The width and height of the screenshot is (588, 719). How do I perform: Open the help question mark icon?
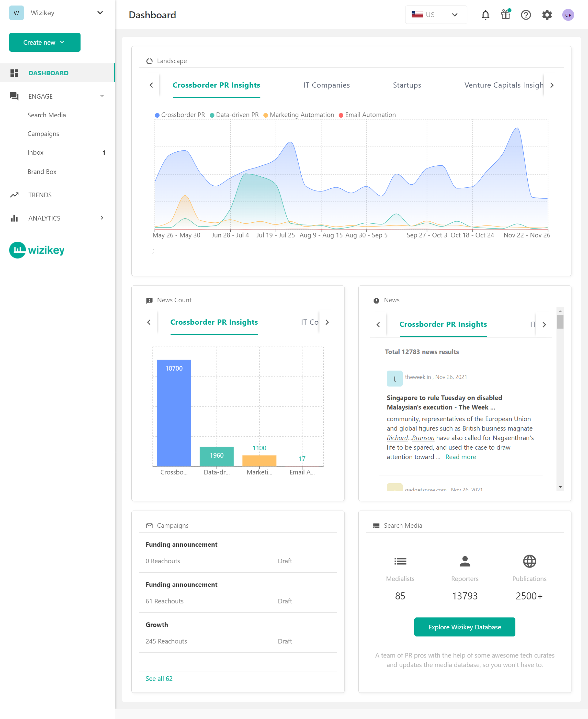pyautogui.click(x=526, y=15)
